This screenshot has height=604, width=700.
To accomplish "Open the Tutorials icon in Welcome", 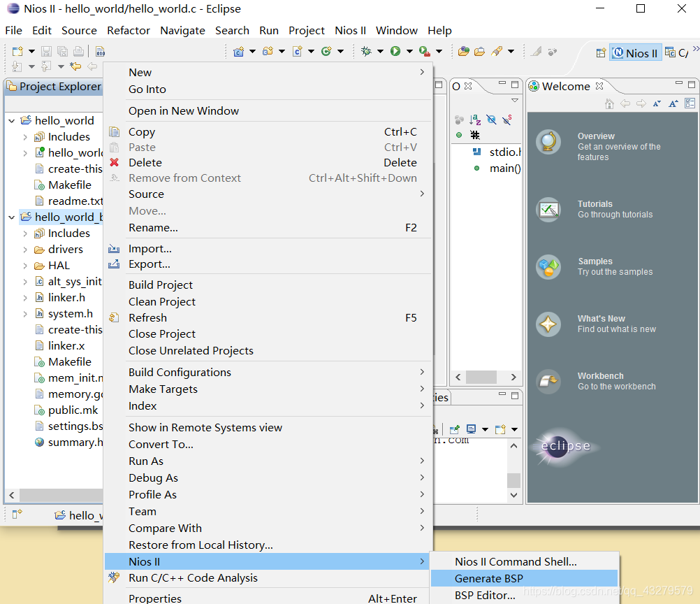I will pyautogui.click(x=548, y=210).
